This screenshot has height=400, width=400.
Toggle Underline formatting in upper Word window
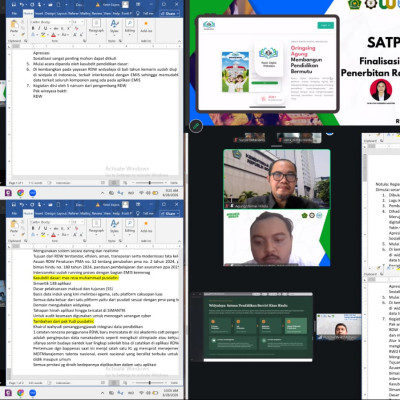click(x=45, y=28)
